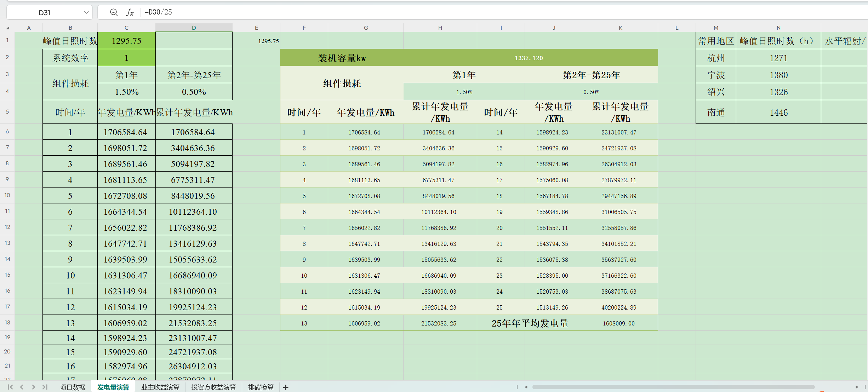868x392 pixels.
Task: Click the 1380 value for 宁波
Action: pyautogui.click(x=778, y=75)
